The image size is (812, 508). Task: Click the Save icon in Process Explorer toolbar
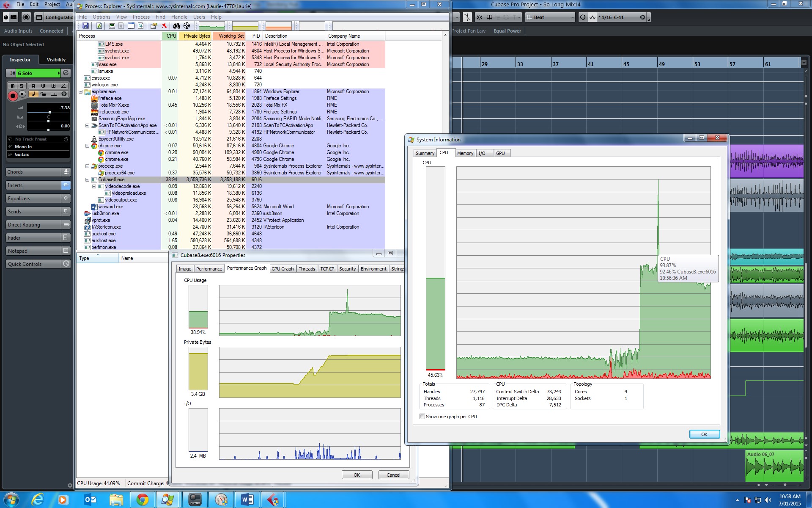(85, 26)
